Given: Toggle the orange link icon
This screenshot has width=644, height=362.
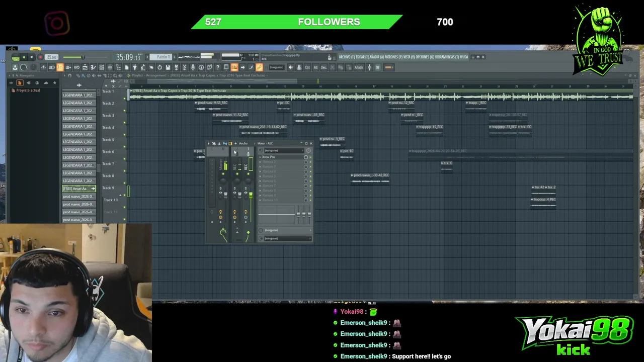Looking at the screenshot, I should pyautogui.click(x=259, y=67).
